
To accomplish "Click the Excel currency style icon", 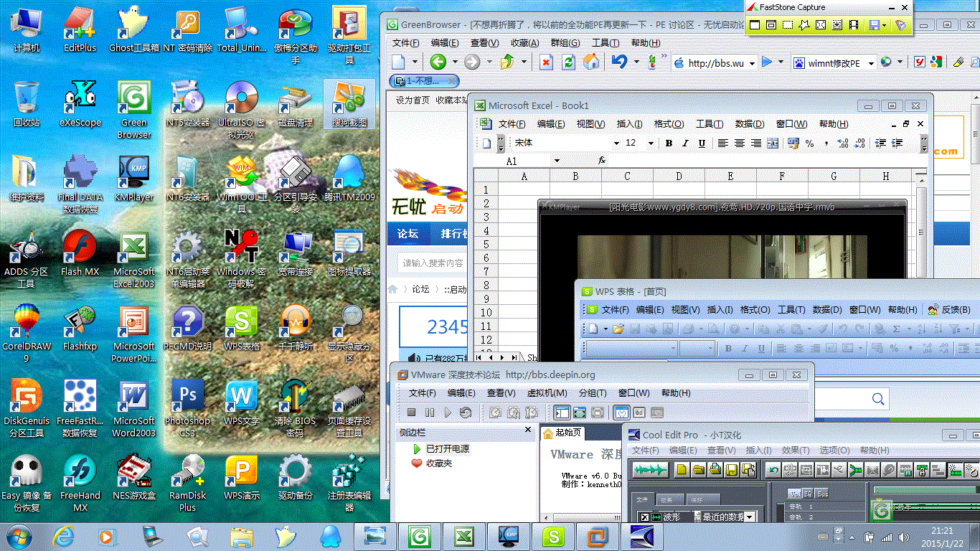I will tap(793, 143).
